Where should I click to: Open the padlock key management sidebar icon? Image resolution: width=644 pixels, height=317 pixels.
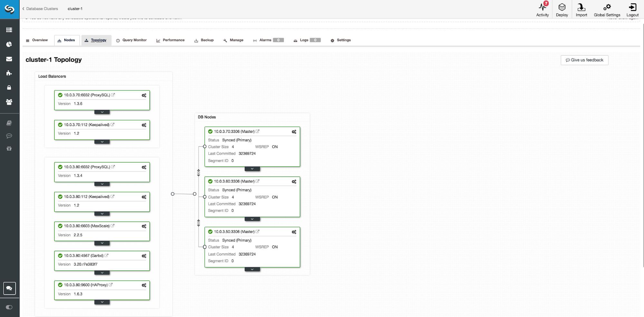point(9,87)
